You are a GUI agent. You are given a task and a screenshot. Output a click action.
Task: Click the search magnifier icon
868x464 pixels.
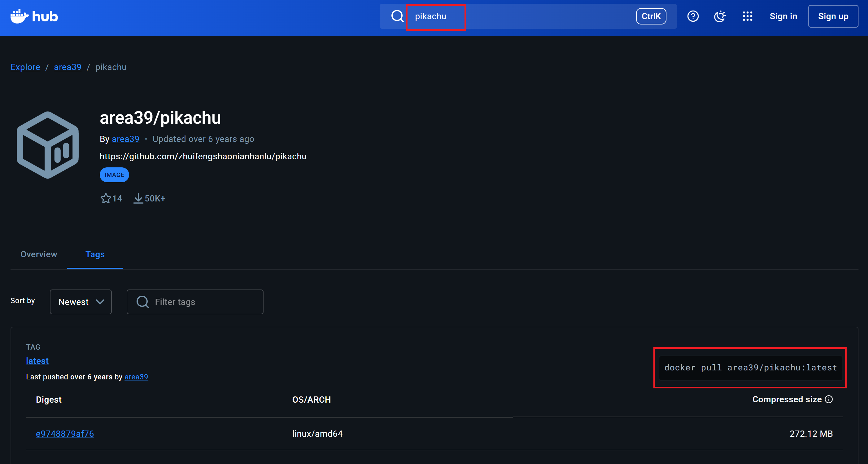tap(397, 16)
